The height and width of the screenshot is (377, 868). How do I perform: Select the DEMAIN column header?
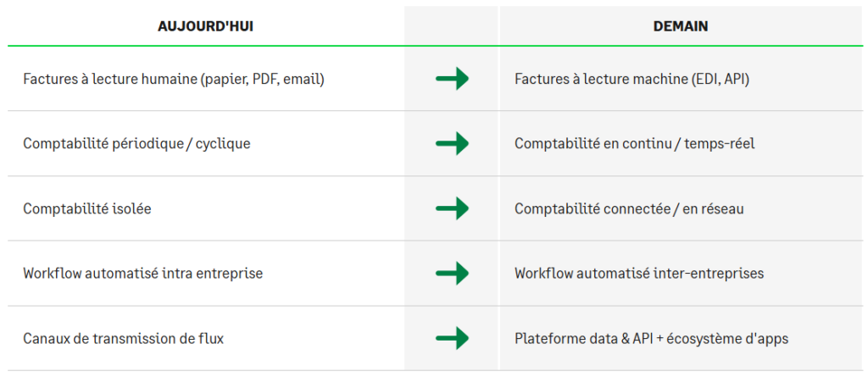(x=680, y=26)
